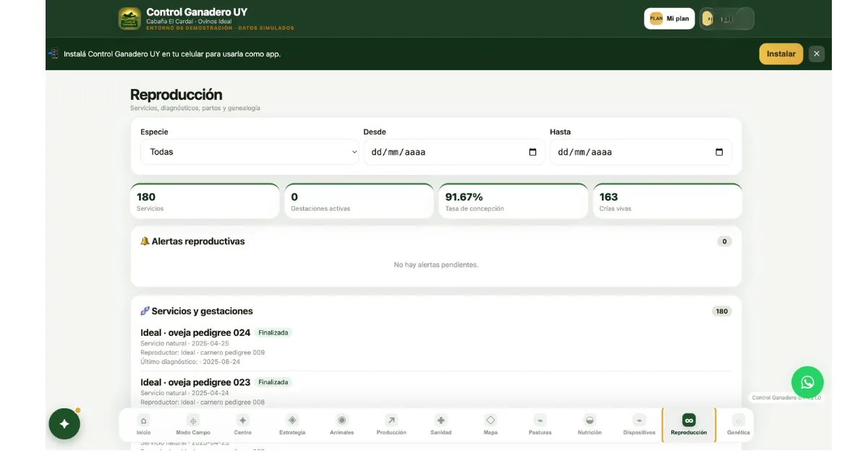Expand the Especie dropdown
This screenshot has height=456, width=868.
tap(250, 152)
